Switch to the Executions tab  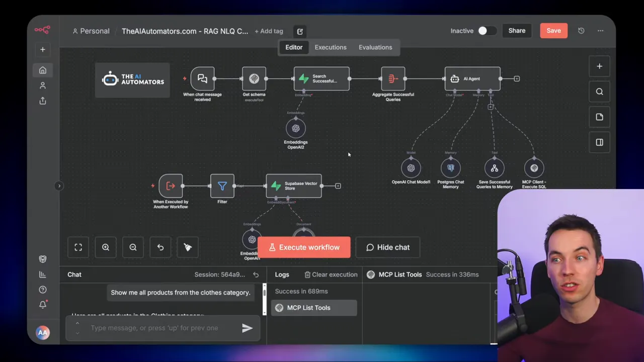pos(330,47)
